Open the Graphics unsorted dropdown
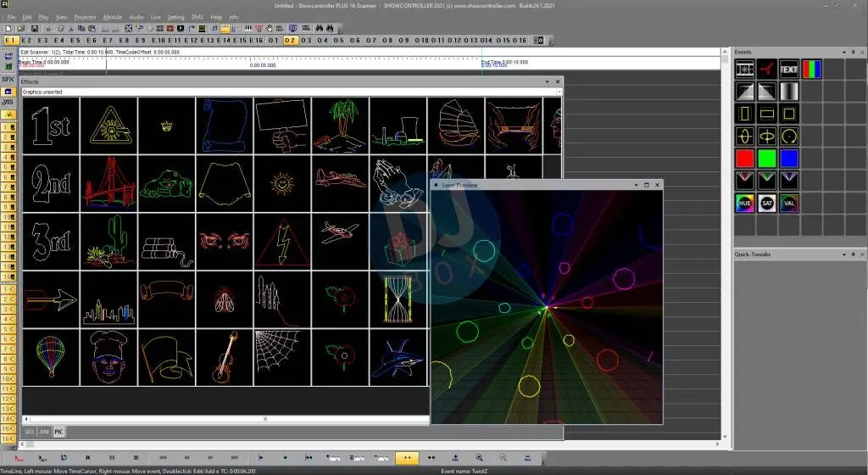The width and height of the screenshot is (868, 475). [x=559, y=92]
